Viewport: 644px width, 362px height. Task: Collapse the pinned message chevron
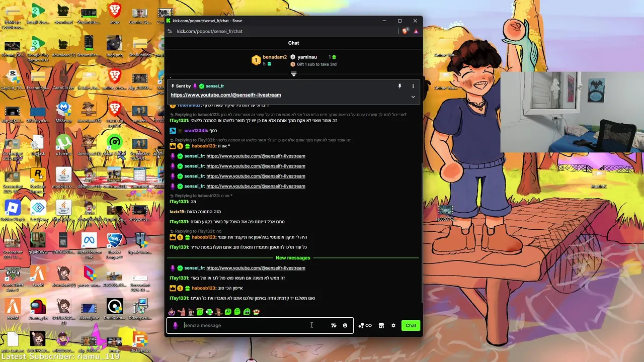[413, 97]
